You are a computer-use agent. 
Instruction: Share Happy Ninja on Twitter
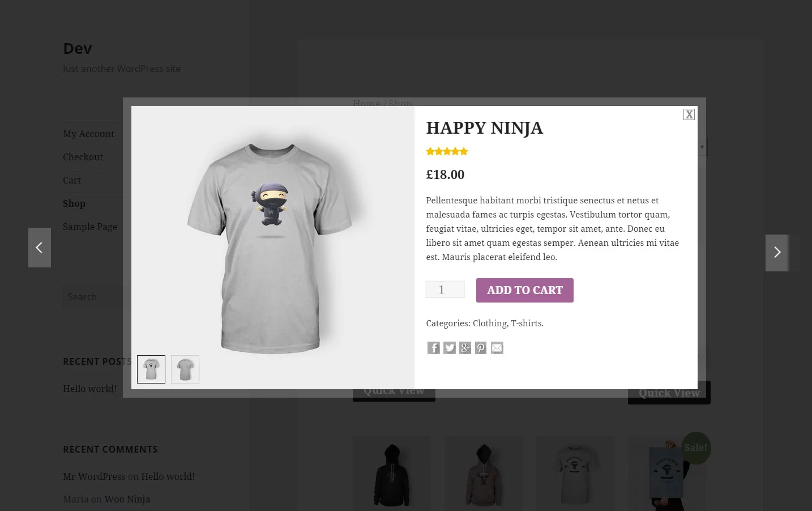449,347
